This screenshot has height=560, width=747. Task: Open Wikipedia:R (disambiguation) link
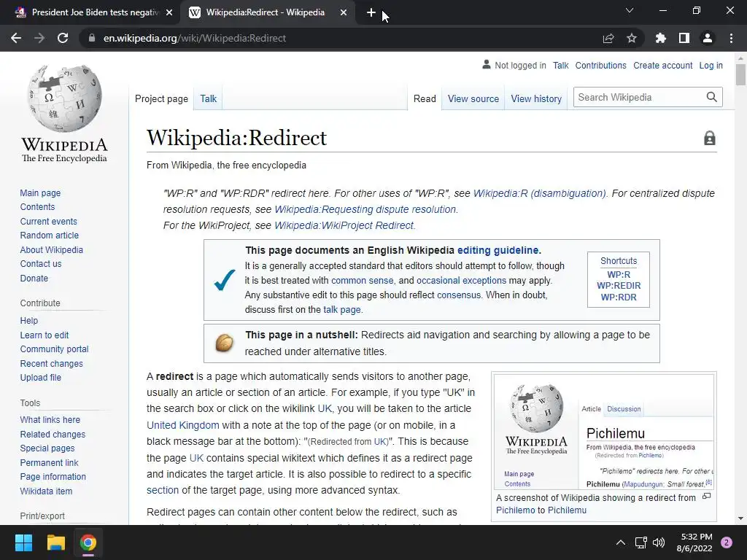[540, 193]
